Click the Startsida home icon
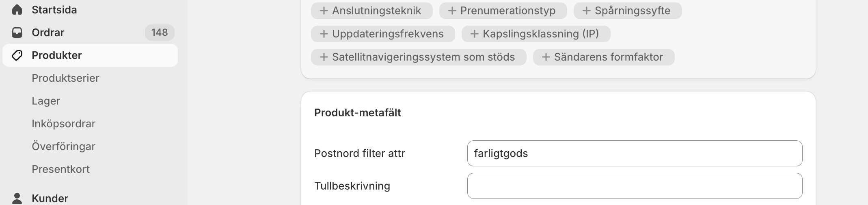The width and height of the screenshot is (868, 205). click(17, 10)
